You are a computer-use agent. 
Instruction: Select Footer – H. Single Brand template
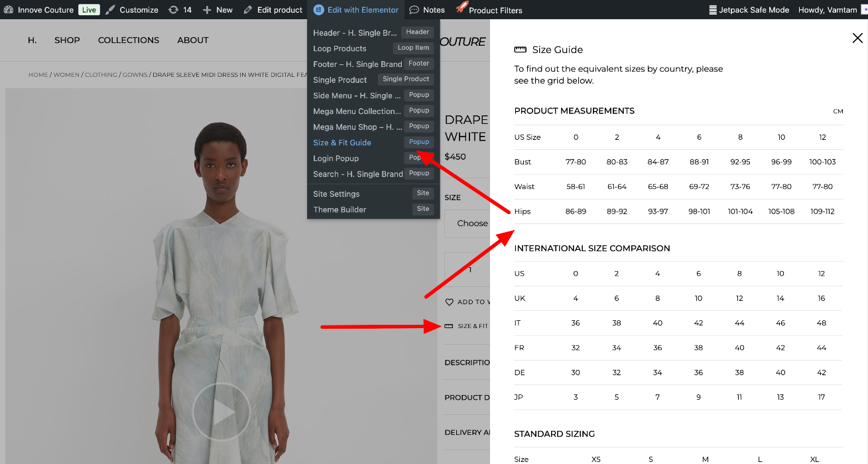[x=373, y=64]
